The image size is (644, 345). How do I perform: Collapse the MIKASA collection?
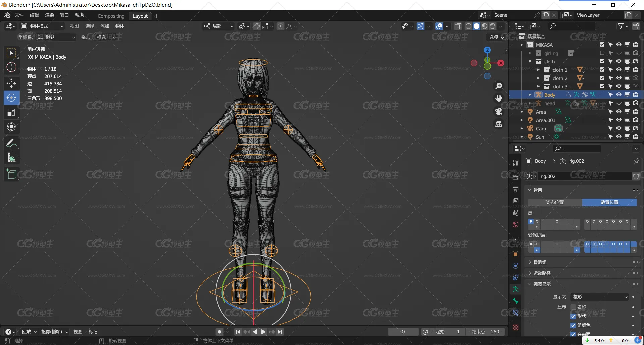pos(522,45)
